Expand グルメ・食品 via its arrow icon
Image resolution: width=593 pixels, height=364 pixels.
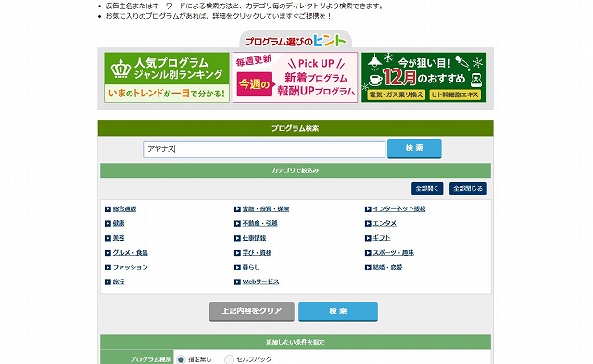pos(107,253)
